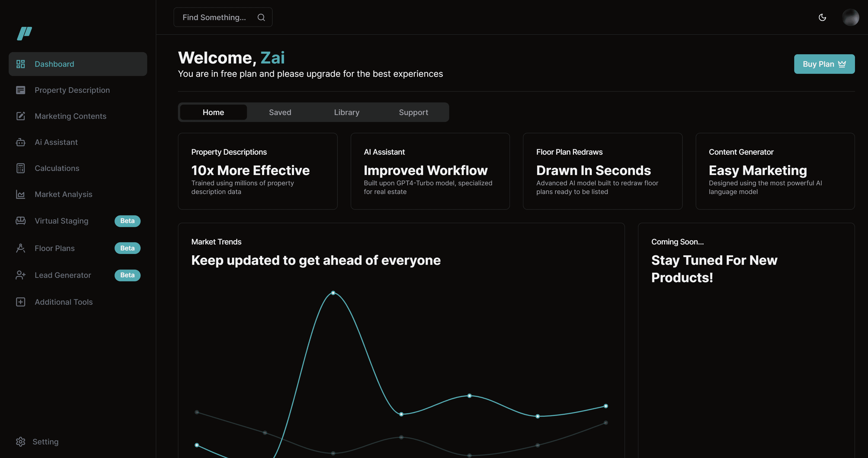868x458 pixels.
Task: Click the free plan upgrade message text
Action: [310, 74]
